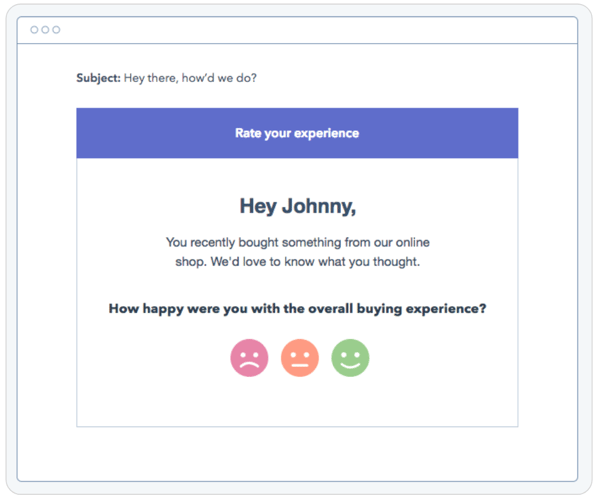The width and height of the screenshot is (600, 499).
Task: Click the empty window title bar area
Action: pyautogui.click(x=300, y=30)
